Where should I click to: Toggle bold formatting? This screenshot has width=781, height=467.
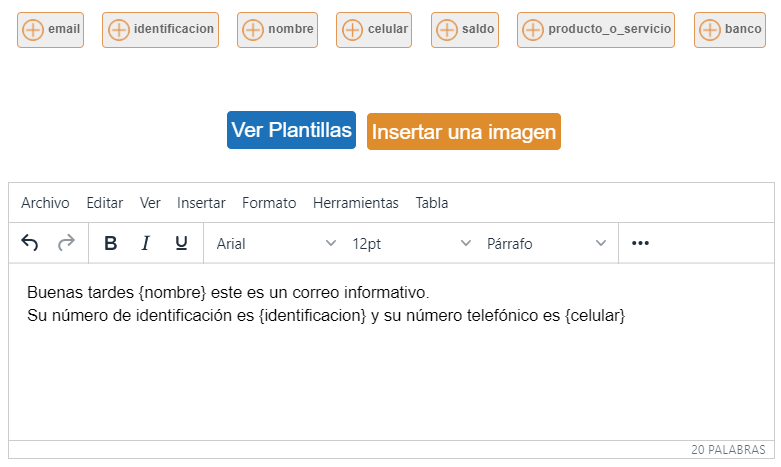111,243
